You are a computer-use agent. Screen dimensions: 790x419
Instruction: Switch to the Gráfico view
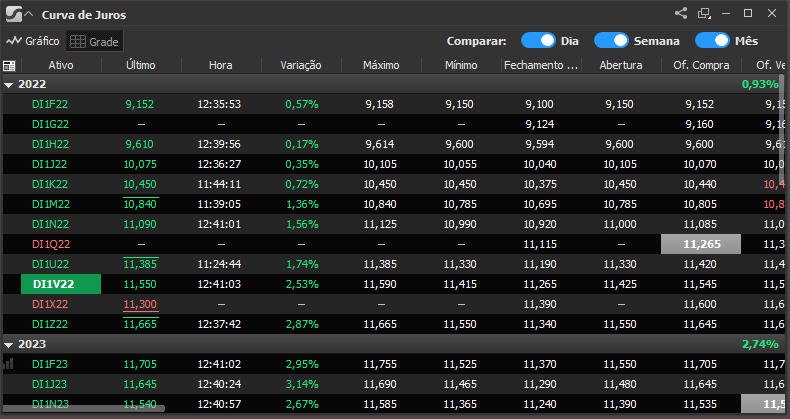coord(33,41)
